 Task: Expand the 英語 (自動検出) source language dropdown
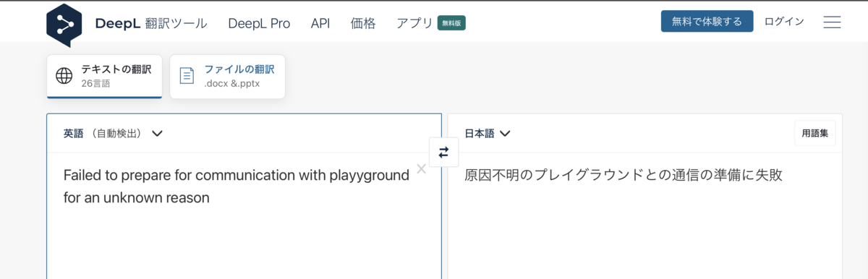click(x=113, y=133)
